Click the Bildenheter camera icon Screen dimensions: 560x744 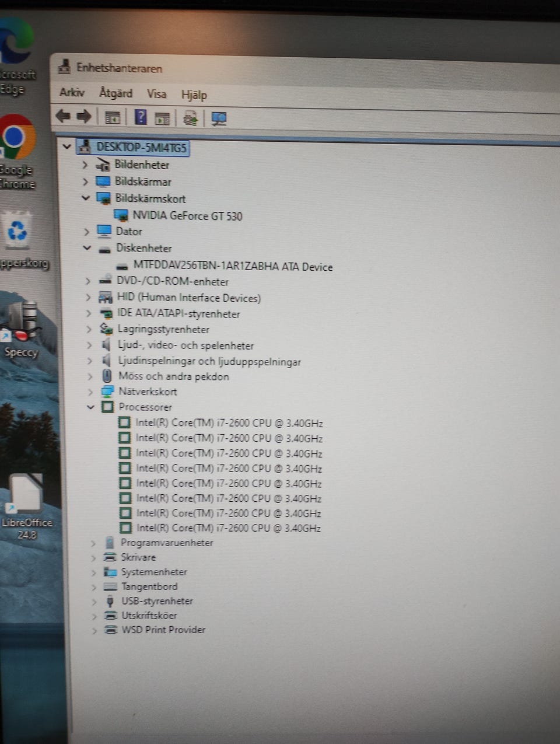pyautogui.click(x=103, y=165)
